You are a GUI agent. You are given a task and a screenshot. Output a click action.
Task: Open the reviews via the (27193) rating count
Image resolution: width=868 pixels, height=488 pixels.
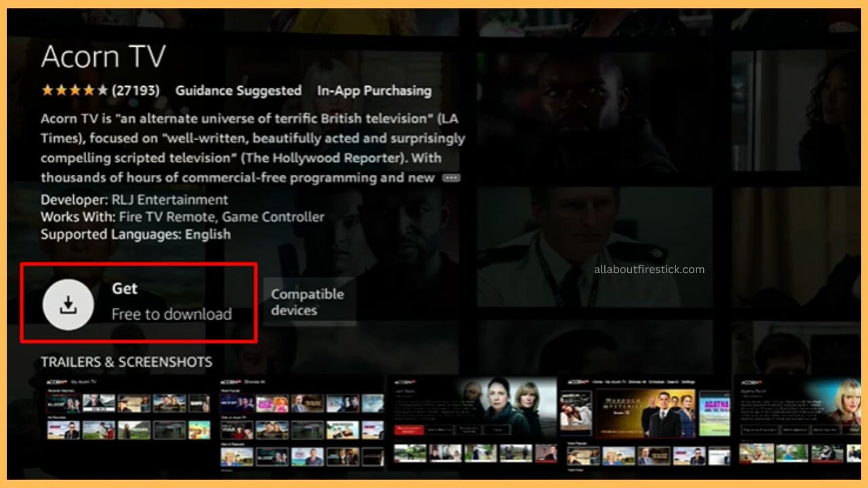point(134,89)
